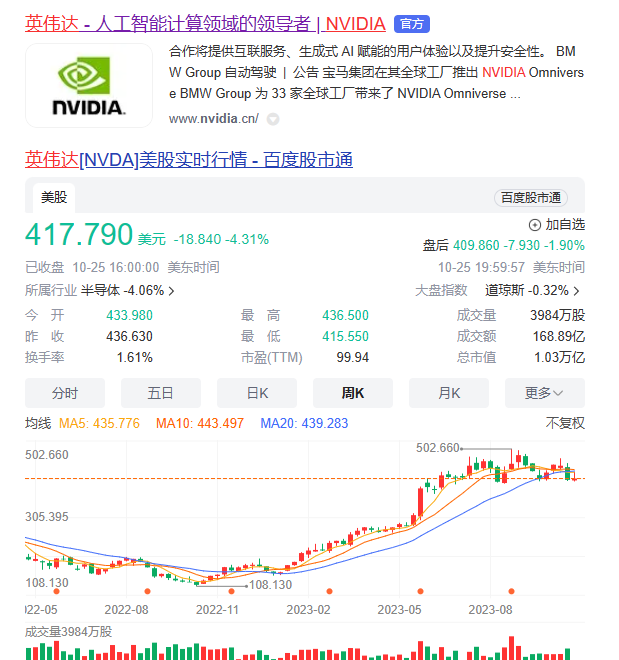Switch chart to 五日 view
The height and width of the screenshot is (660, 619).
coord(161,393)
